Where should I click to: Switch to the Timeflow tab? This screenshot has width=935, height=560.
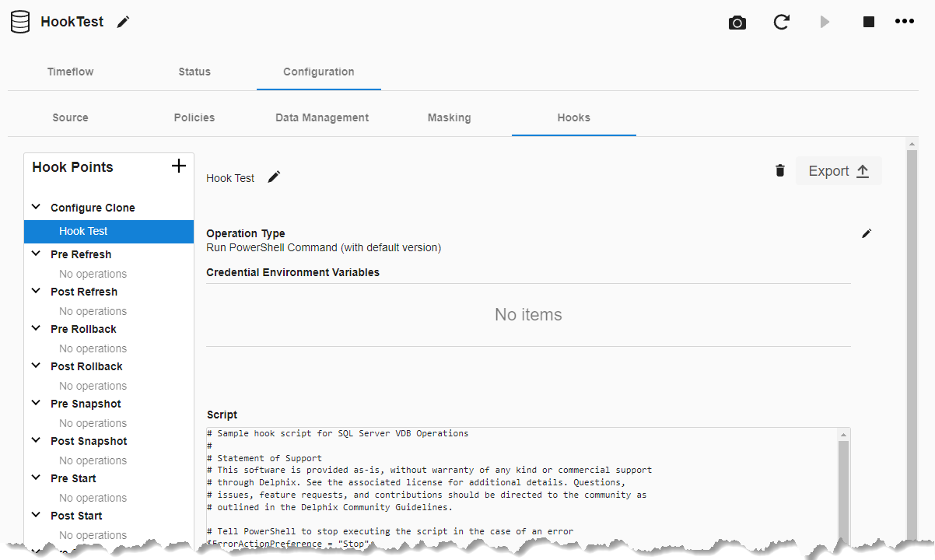tap(70, 72)
